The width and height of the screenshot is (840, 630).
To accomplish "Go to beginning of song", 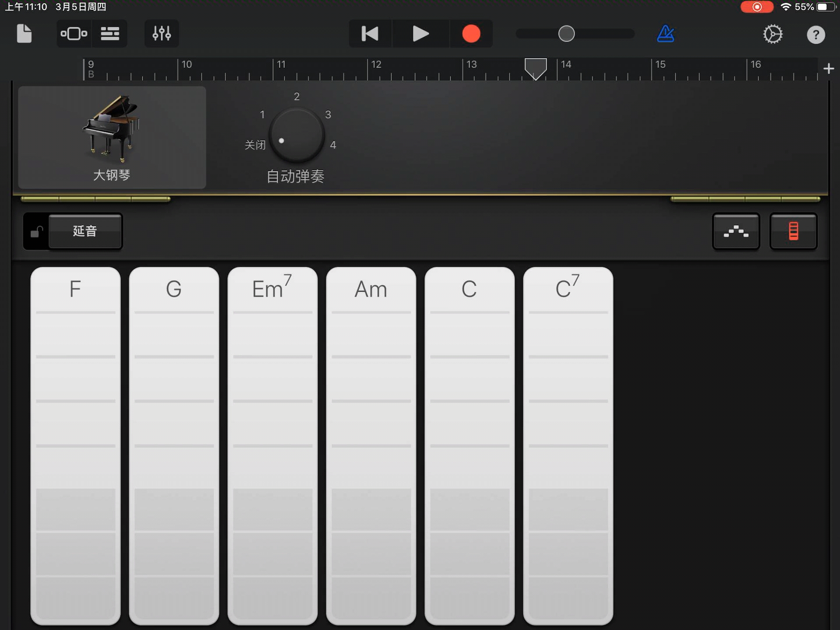I will 370,34.
